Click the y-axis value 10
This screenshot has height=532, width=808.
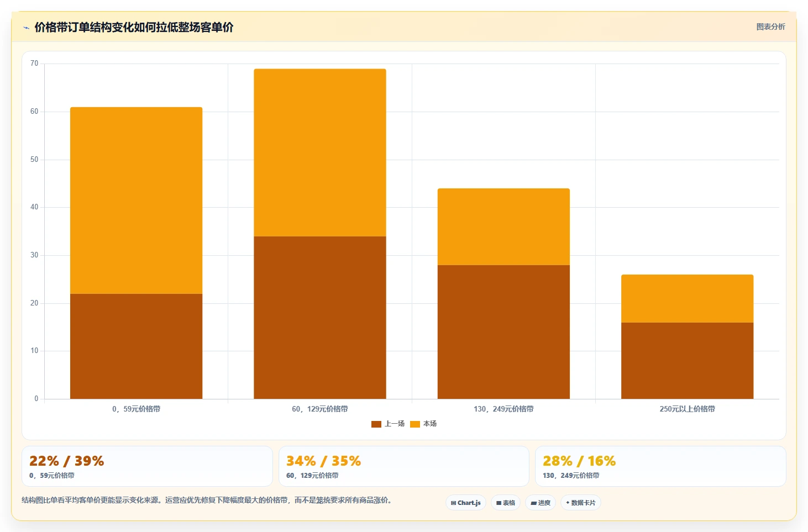pyautogui.click(x=34, y=351)
